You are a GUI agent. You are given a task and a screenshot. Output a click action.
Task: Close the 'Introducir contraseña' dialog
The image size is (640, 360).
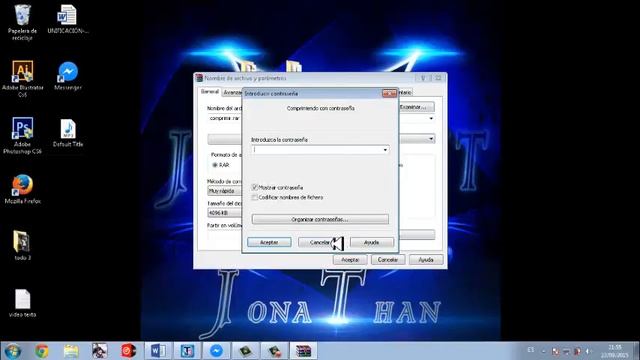tap(389, 93)
